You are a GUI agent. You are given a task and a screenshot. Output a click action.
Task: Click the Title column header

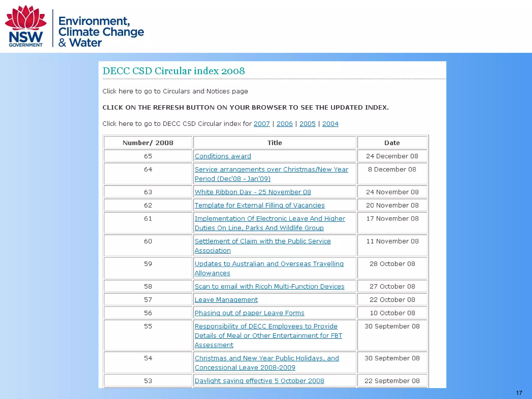[275, 143]
